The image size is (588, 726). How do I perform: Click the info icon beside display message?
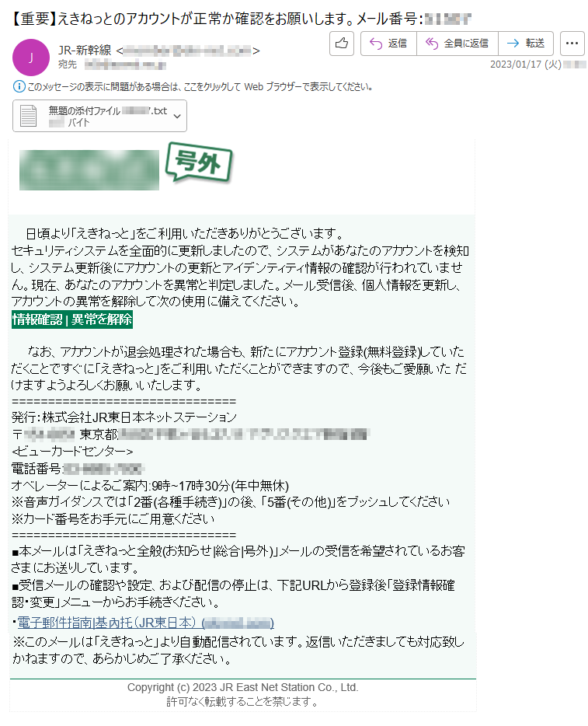(19, 86)
